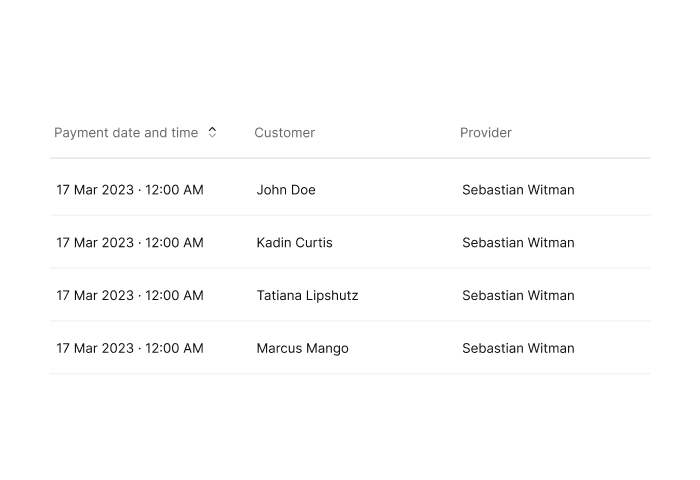
Task: Select customer Kadin Curtis
Action: click(295, 242)
